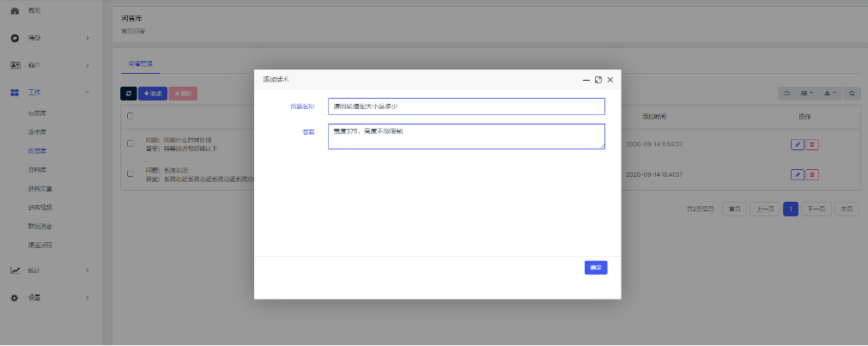
Task: Click the search magnifier icon
Action: tap(853, 93)
